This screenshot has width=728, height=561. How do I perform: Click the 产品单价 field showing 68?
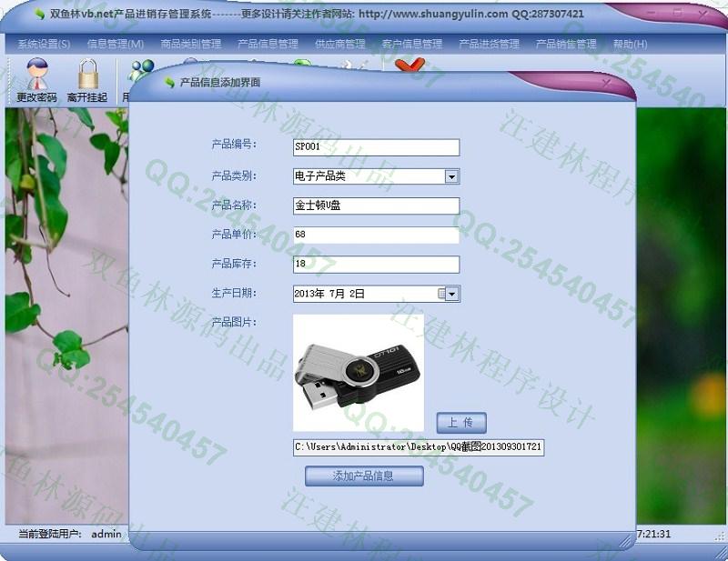(376, 235)
